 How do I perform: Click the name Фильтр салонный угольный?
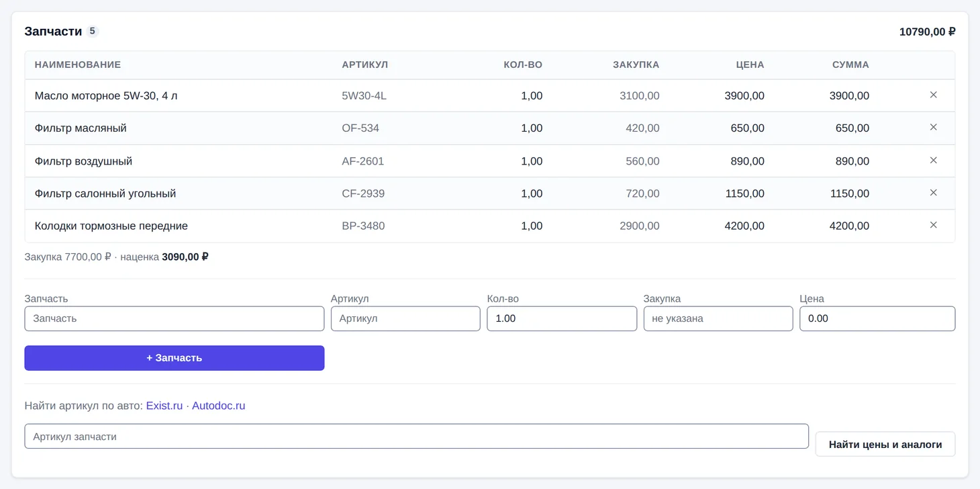(x=105, y=193)
